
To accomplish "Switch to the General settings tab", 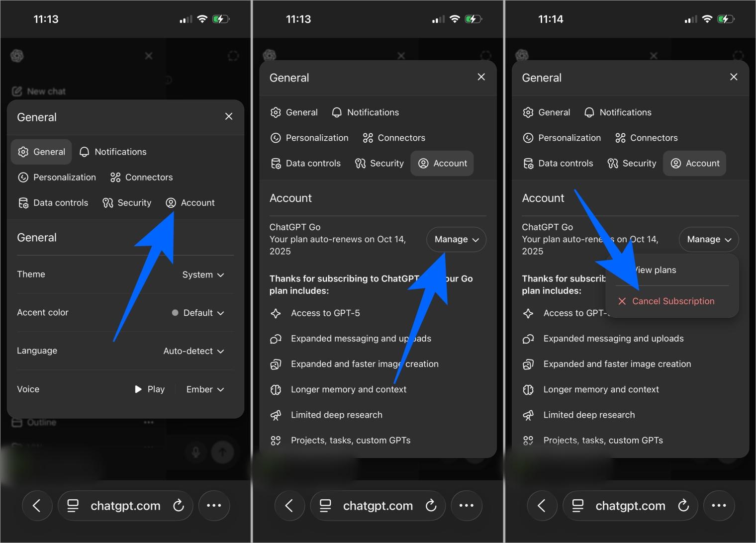I will pos(41,152).
